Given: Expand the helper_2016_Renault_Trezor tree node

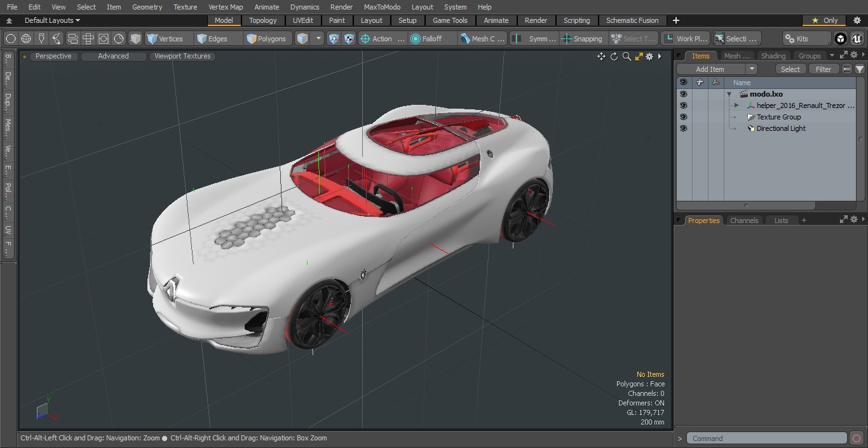Looking at the screenshot, I should tap(736, 105).
